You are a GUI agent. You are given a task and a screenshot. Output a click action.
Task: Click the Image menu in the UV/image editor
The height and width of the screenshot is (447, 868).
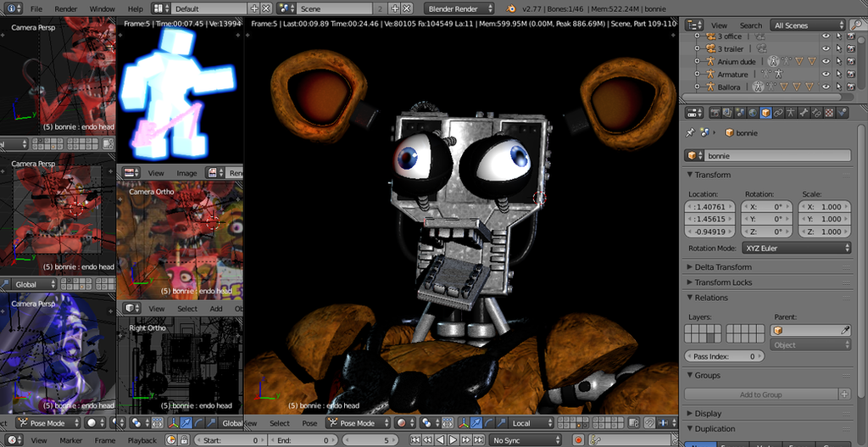click(186, 173)
